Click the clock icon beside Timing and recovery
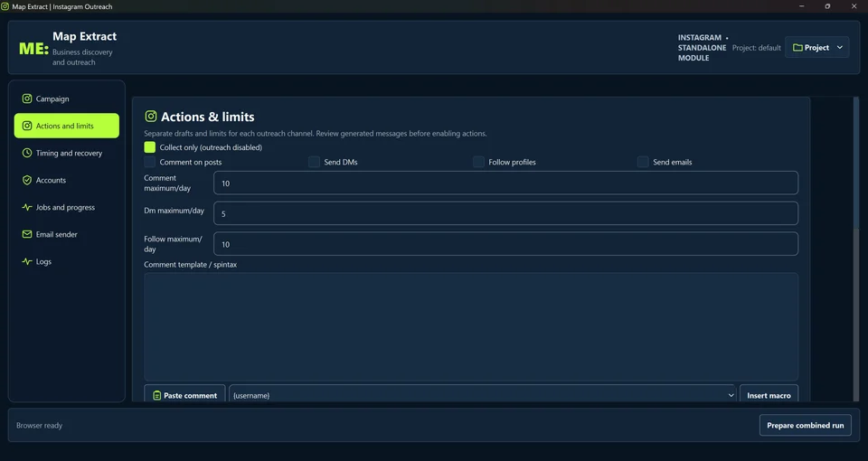Viewport: 868px width, 461px height. pyautogui.click(x=26, y=153)
